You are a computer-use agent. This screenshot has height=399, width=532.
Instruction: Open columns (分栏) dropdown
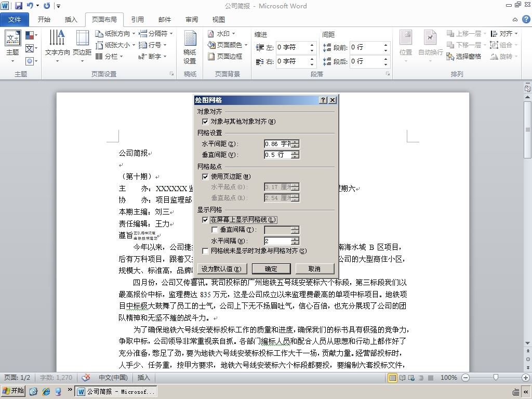109,56
